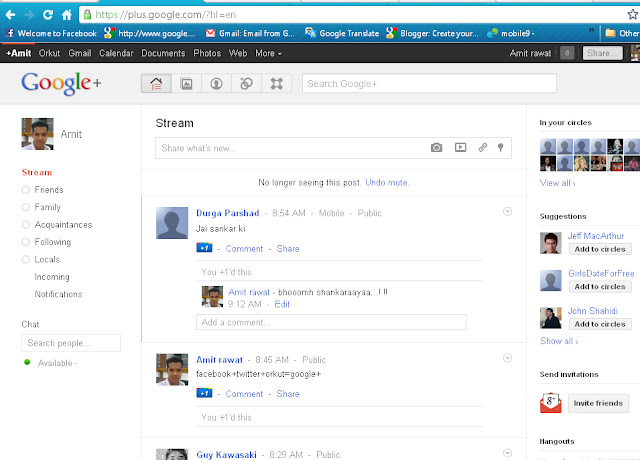
Task: Click the Invite friends button
Action: point(598,403)
